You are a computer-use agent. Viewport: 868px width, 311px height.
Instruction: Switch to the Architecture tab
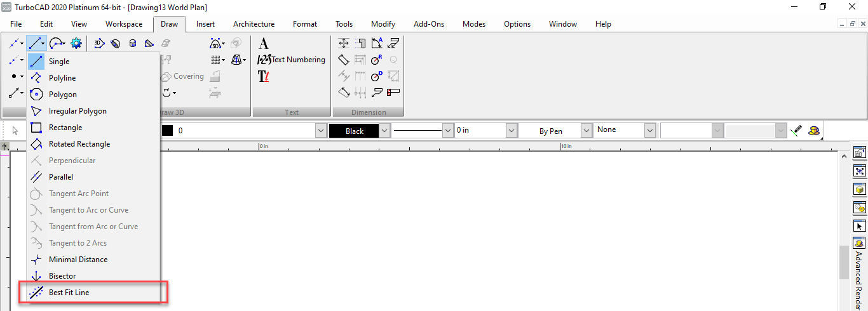254,24
